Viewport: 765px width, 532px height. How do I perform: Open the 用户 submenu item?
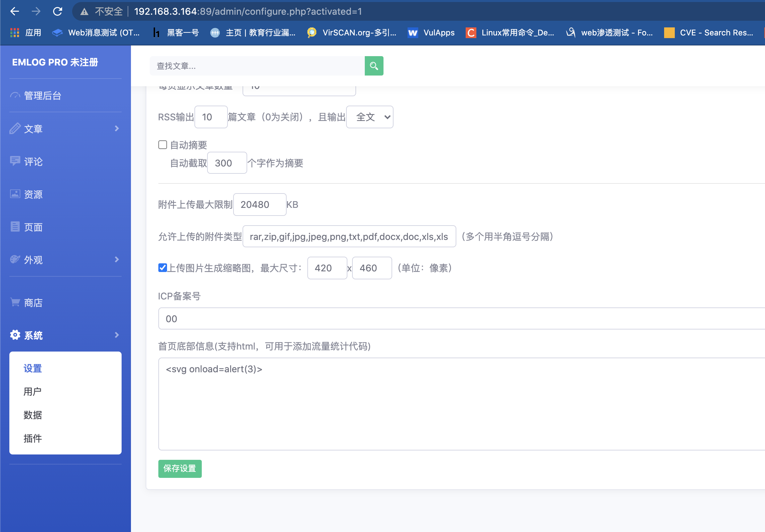32,392
